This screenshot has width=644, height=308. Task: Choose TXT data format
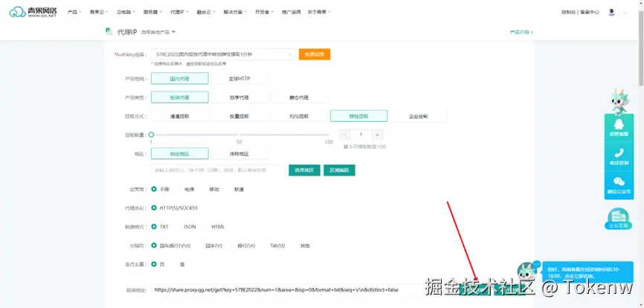(154, 226)
